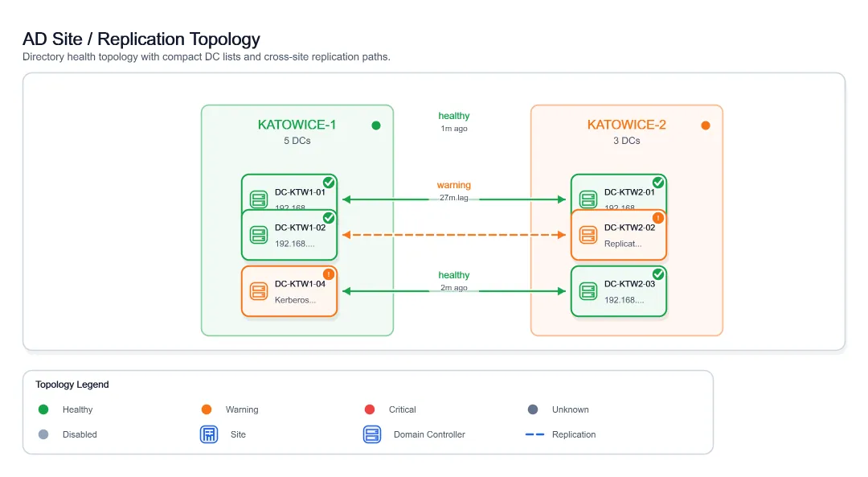Screen dimensions: 868x477
Task: Click the 'Disabled' legend label
Action: 80,434
